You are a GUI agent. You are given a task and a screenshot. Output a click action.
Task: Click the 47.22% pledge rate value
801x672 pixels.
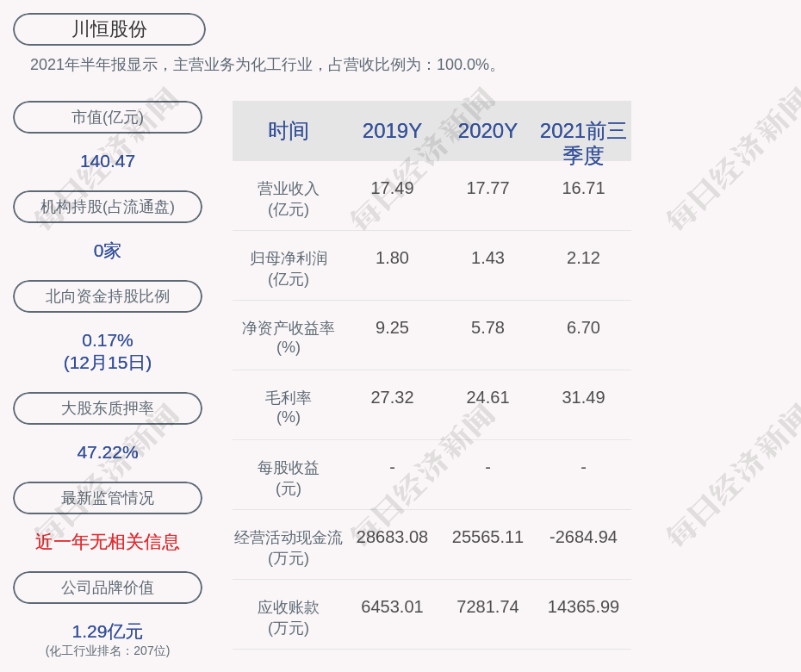click(x=108, y=452)
